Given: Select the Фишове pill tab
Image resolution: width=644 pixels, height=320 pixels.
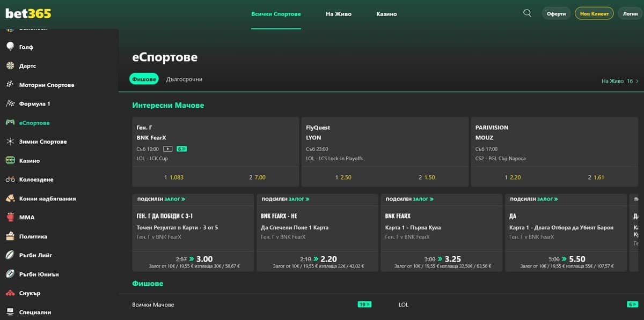Looking at the screenshot, I should (144, 79).
